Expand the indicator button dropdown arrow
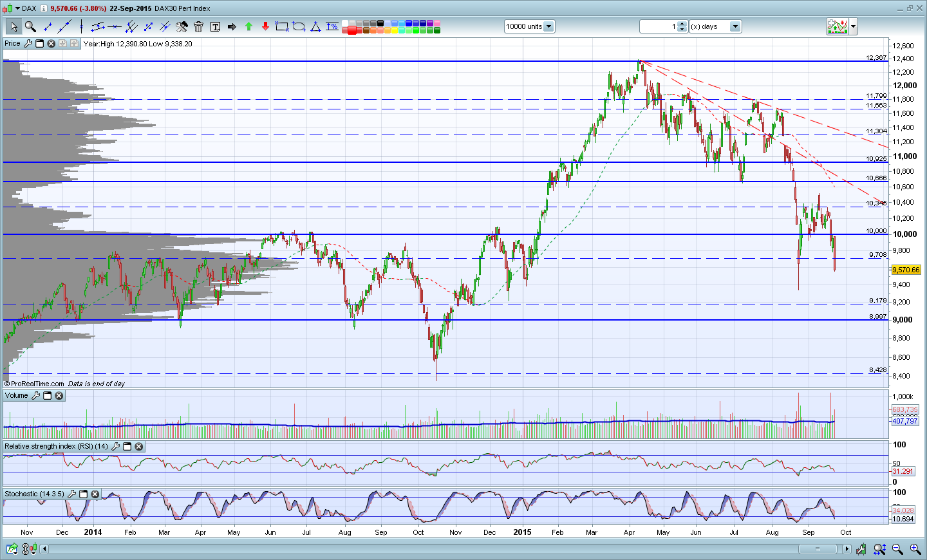 853,26
